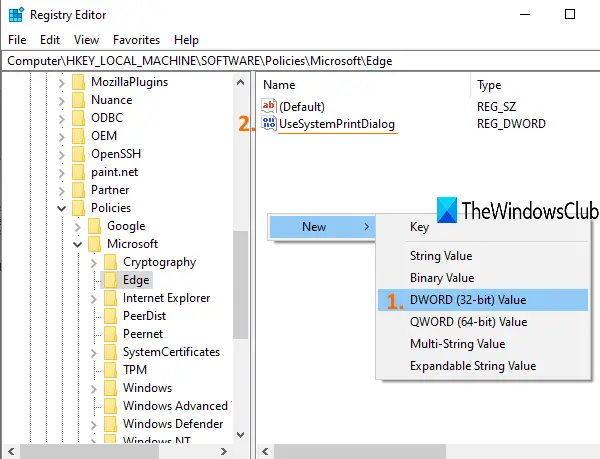Open the Help menu

(x=186, y=40)
